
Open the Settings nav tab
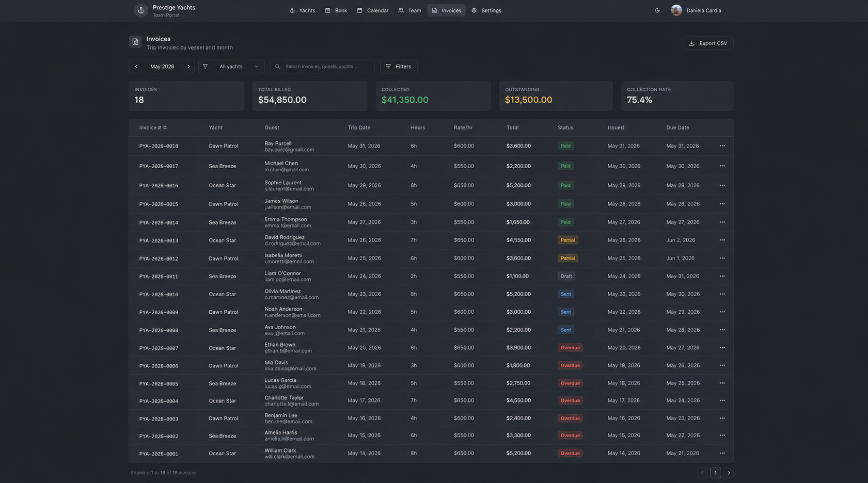point(486,10)
